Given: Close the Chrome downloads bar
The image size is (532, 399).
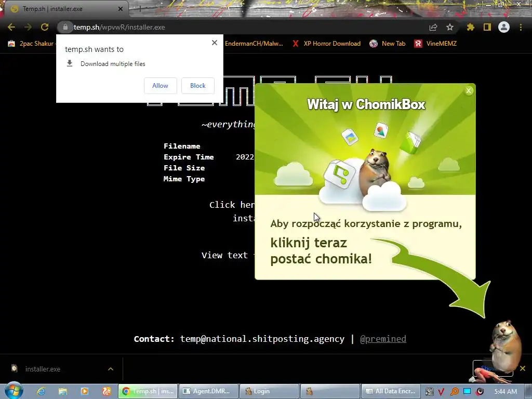Looking at the screenshot, I should (x=523, y=368).
